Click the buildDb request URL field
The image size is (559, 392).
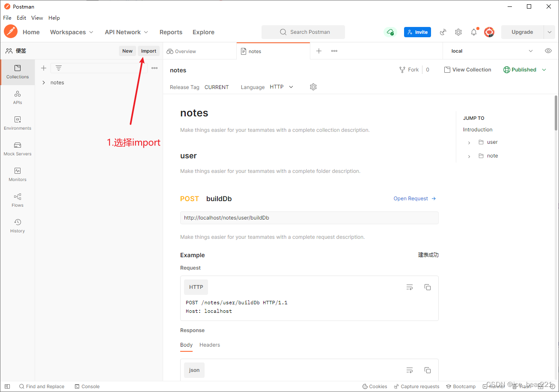point(309,218)
